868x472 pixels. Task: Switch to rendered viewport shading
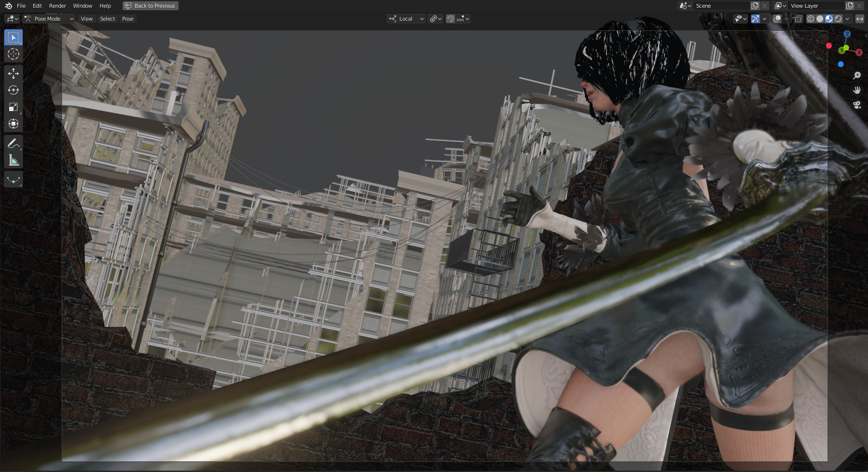[838, 19]
